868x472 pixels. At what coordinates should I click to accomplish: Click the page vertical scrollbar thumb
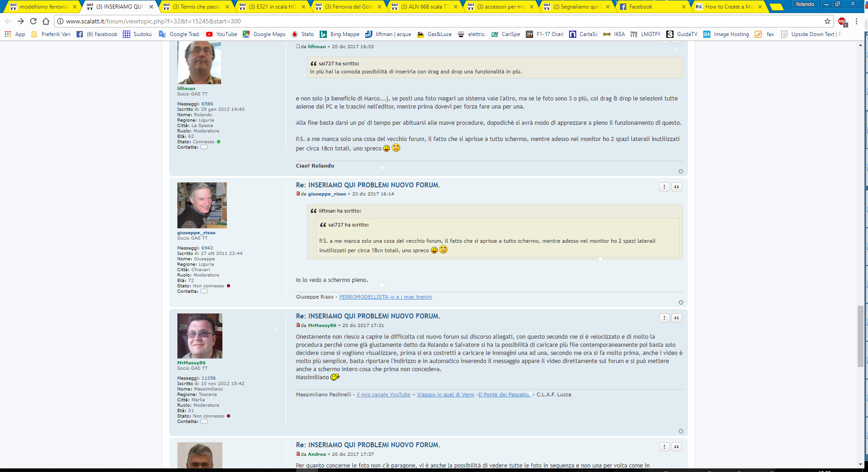[860, 342]
